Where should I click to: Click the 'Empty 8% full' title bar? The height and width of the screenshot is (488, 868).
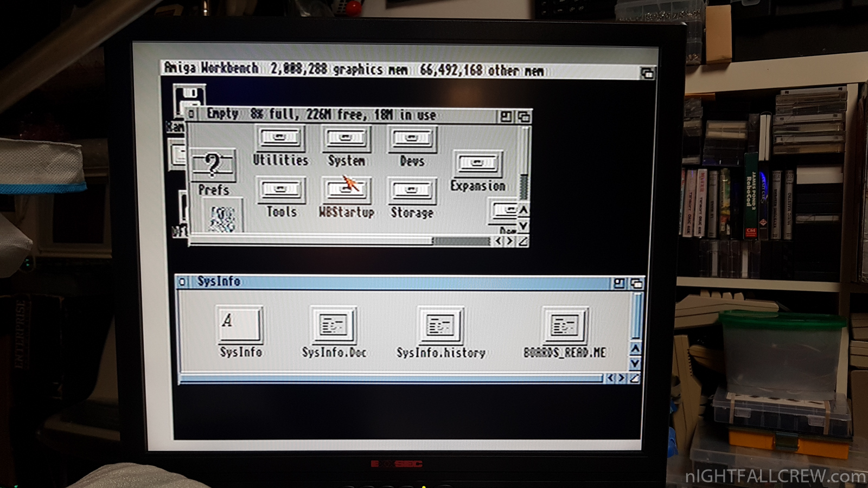click(x=347, y=115)
